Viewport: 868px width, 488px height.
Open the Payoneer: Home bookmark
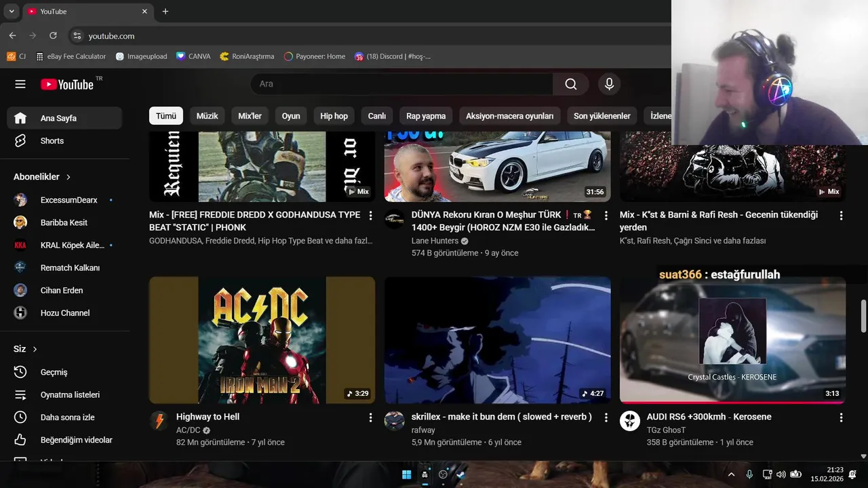point(315,56)
